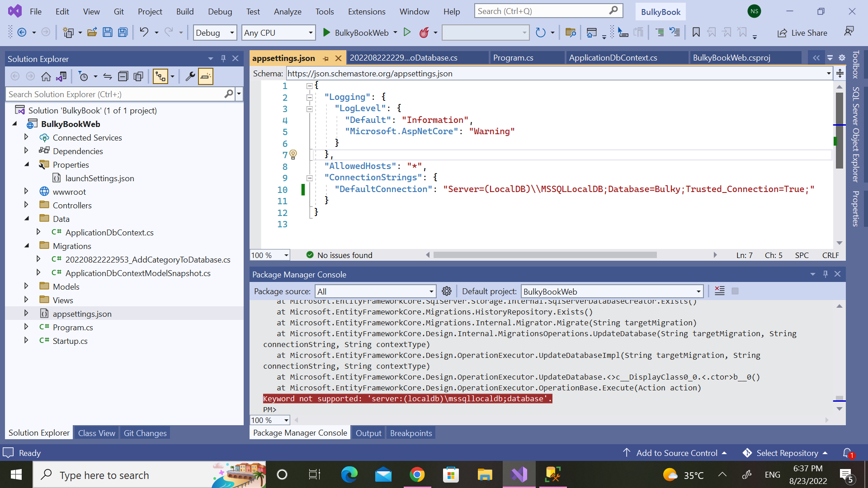Click the editor settings gear icon

click(x=842, y=58)
